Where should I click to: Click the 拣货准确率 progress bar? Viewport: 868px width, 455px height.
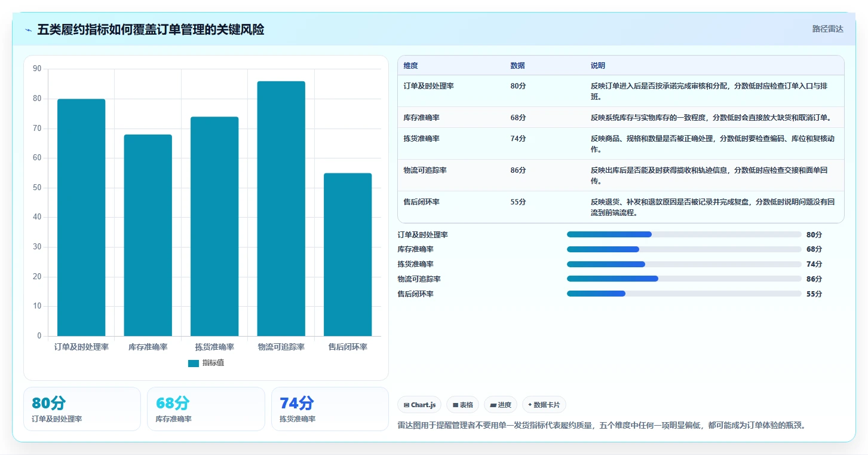click(684, 264)
